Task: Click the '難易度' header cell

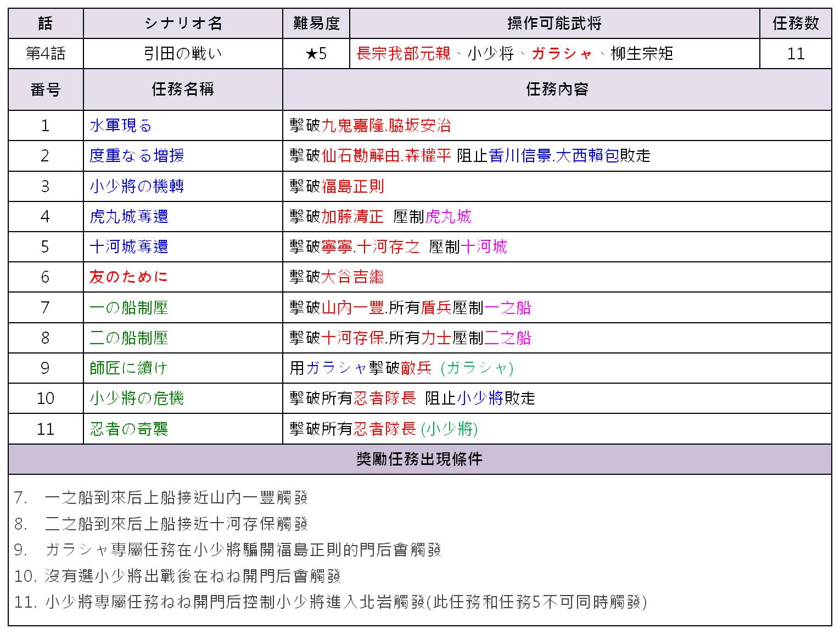Action: pyautogui.click(x=316, y=23)
